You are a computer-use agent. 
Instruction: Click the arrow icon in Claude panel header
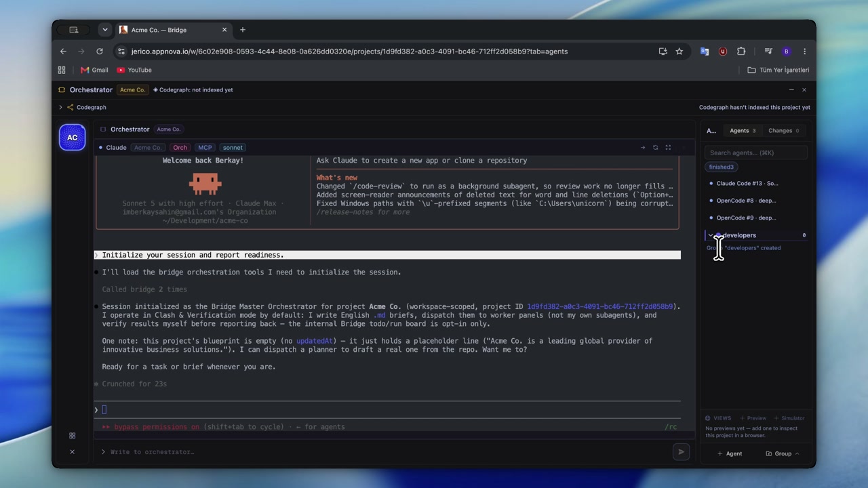643,147
